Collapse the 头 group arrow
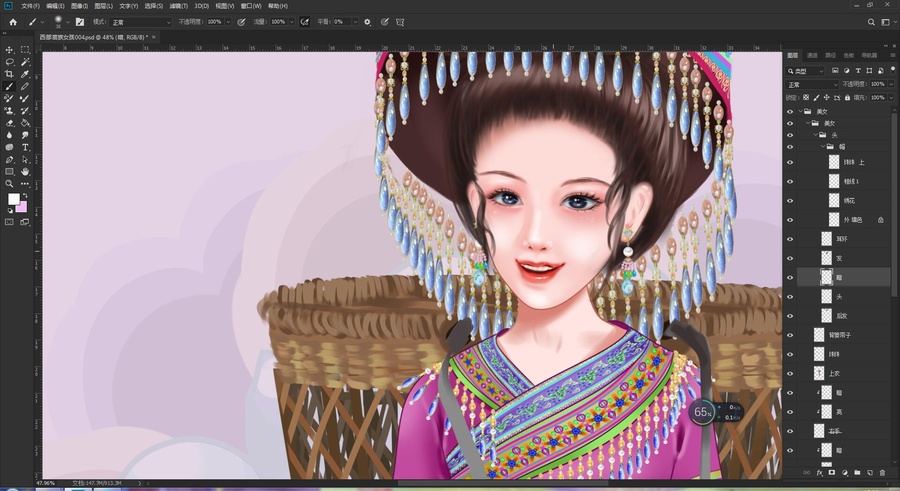Viewport: 900px width, 491px height. [x=815, y=135]
